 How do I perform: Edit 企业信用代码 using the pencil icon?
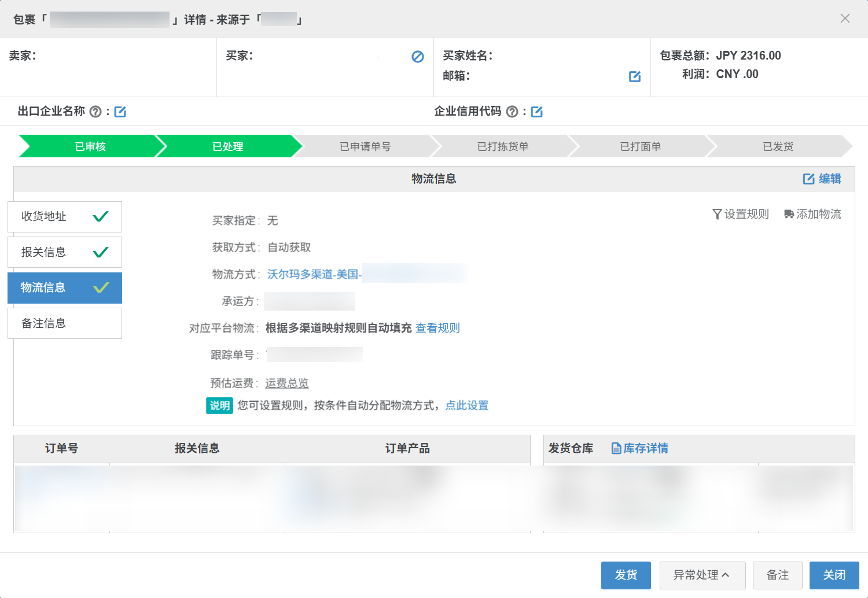pyautogui.click(x=537, y=112)
